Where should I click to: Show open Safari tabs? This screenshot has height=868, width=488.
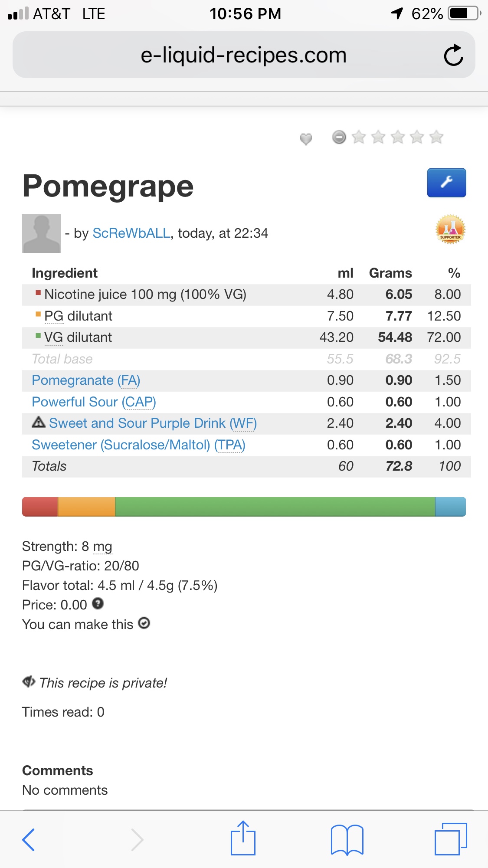tap(451, 839)
